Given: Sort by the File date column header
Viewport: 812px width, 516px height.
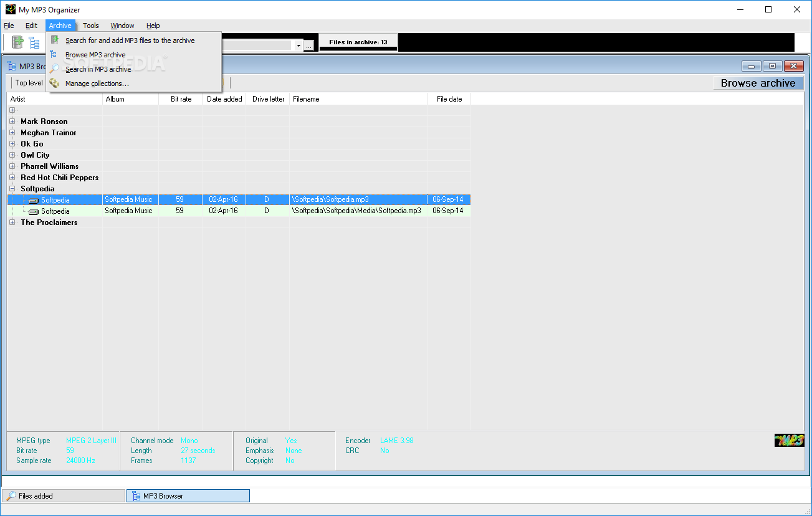Looking at the screenshot, I should click(x=449, y=99).
